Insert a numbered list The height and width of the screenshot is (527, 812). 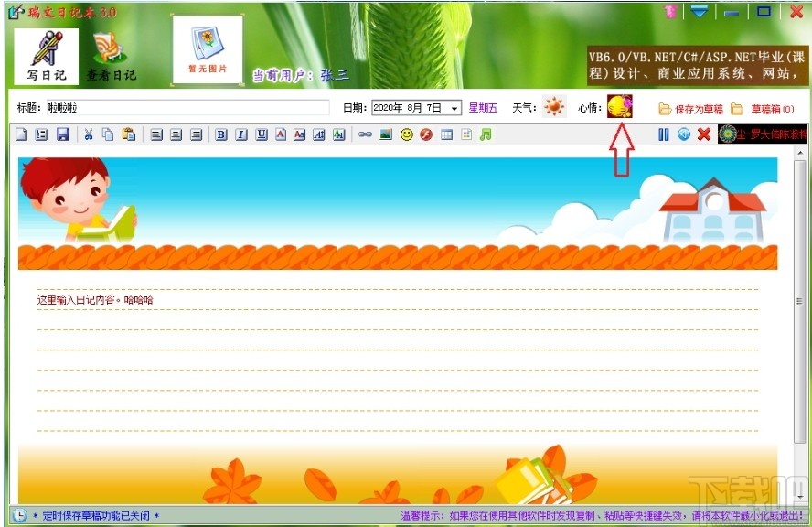41,134
